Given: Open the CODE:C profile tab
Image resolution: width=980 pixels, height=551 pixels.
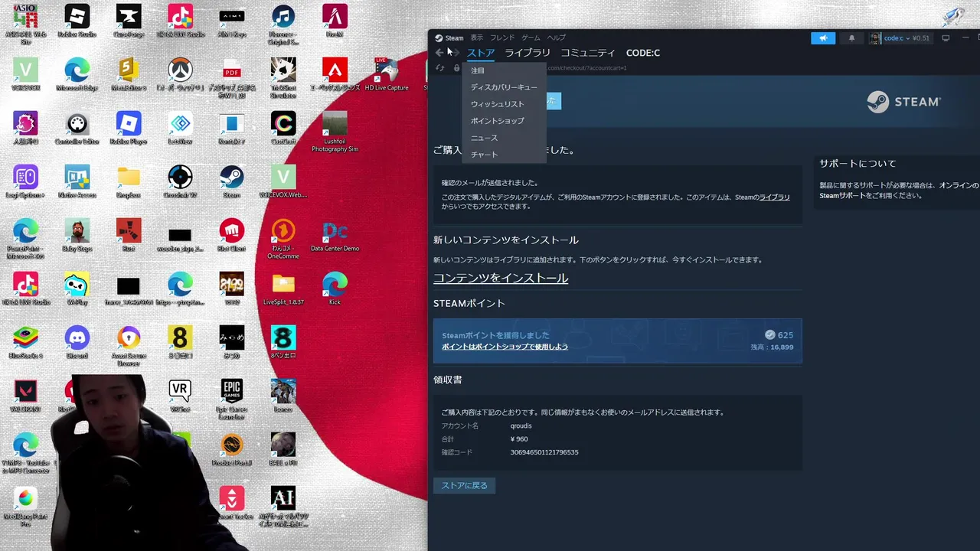Looking at the screenshot, I should click(x=643, y=53).
